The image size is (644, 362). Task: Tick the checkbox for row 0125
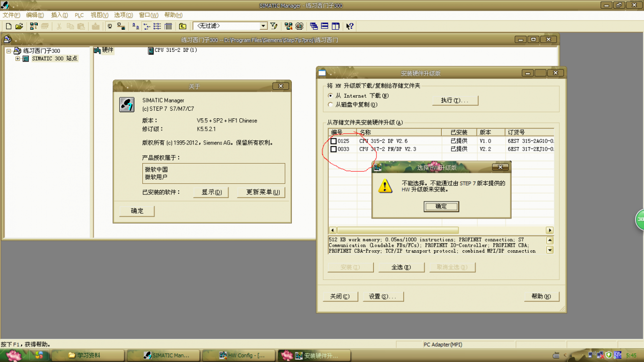pyautogui.click(x=334, y=141)
